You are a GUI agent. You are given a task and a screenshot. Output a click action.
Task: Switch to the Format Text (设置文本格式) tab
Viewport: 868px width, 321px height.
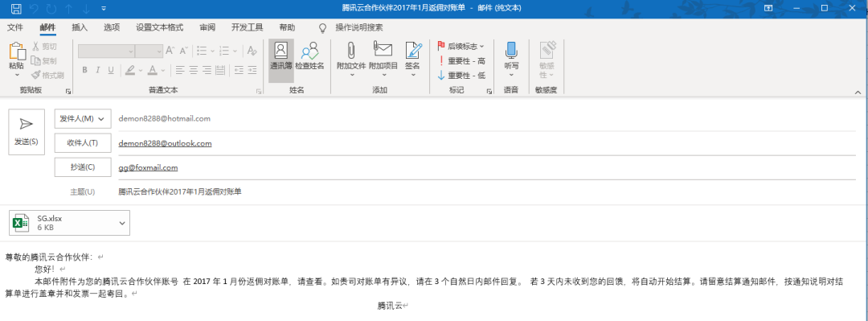(159, 27)
